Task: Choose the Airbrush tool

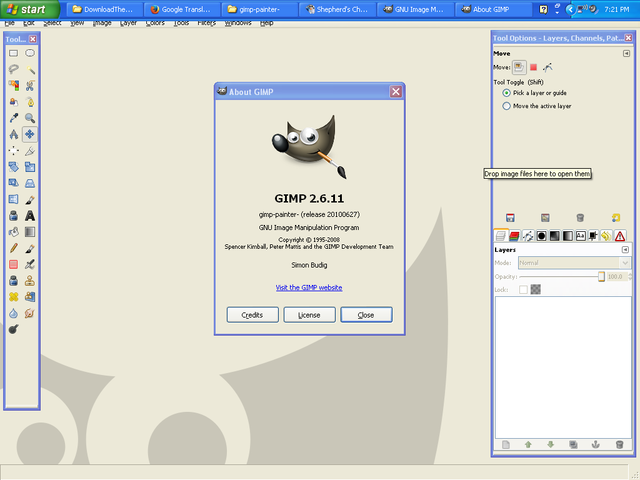Action: 30,264
